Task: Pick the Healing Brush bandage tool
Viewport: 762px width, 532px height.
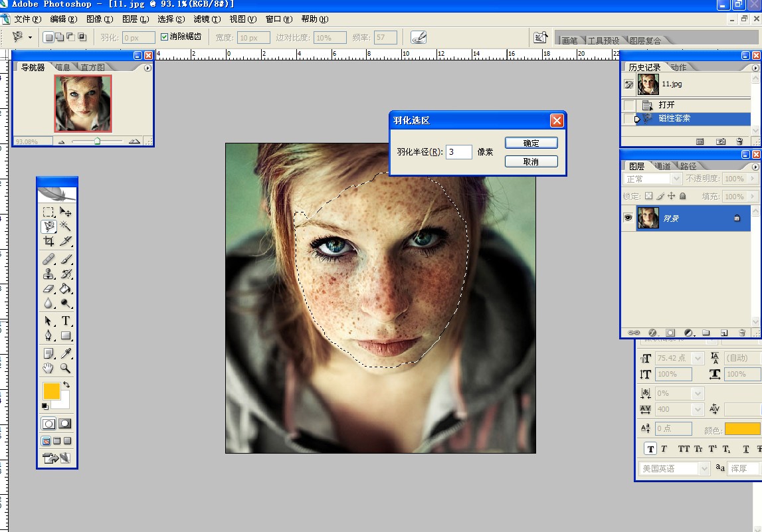Action: [x=48, y=260]
